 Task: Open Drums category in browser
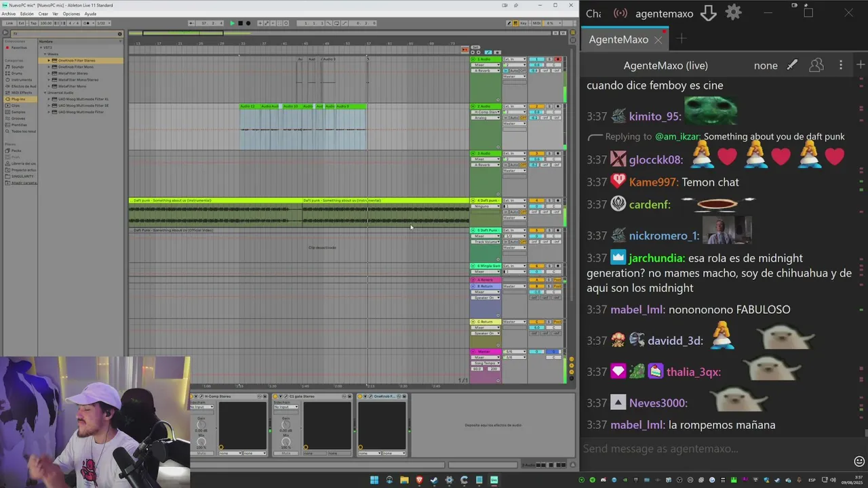click(17, 73)
